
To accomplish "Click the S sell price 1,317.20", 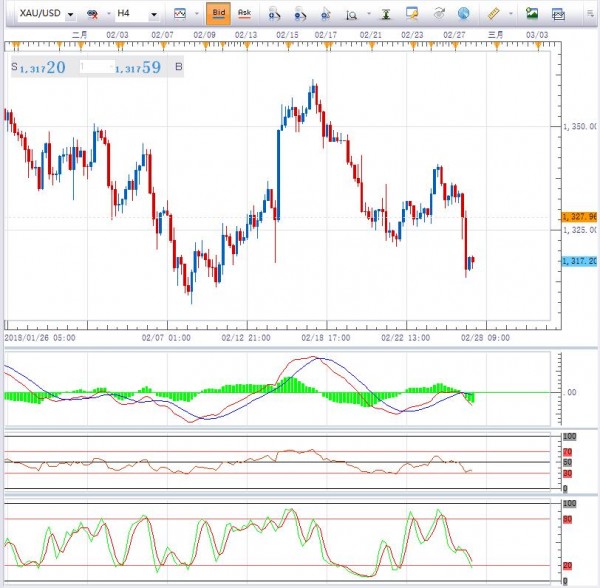I will click(40, 67).
